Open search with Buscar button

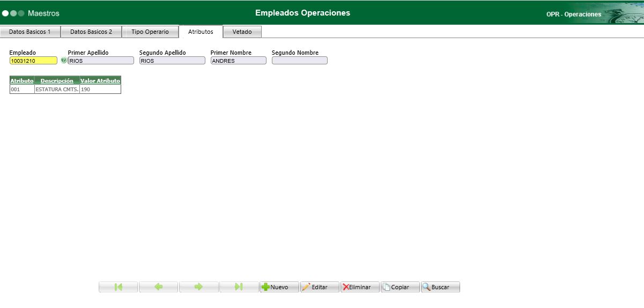point(440,287)
